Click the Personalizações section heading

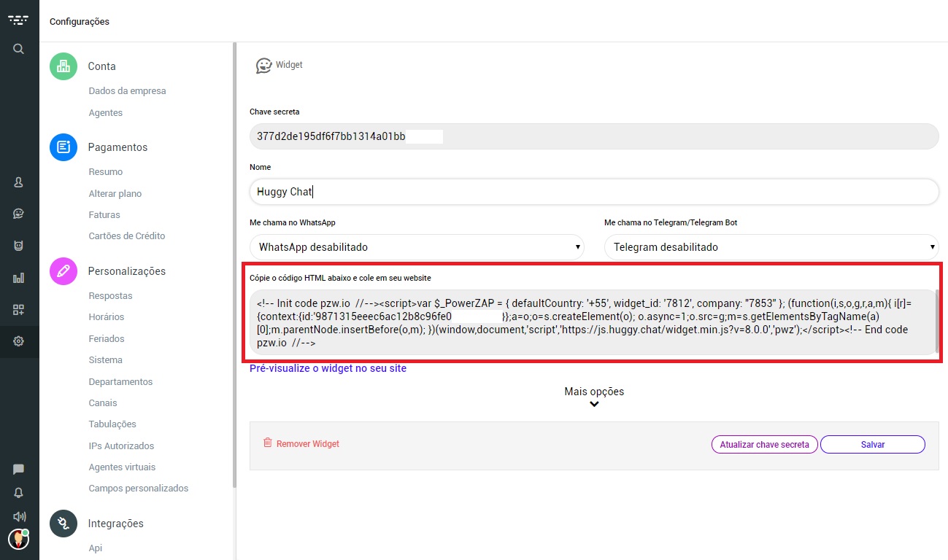pos(126,271)
